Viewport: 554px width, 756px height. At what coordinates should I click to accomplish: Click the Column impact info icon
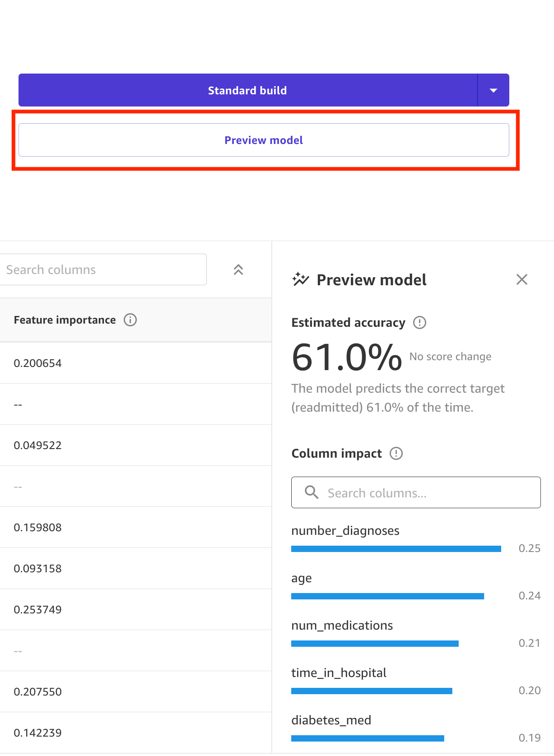tap(396, 453)
